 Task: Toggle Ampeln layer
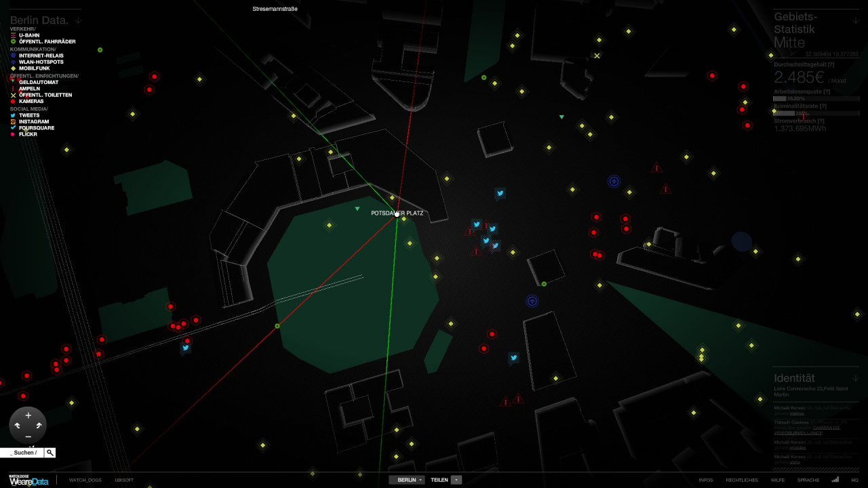pos(25,89)
